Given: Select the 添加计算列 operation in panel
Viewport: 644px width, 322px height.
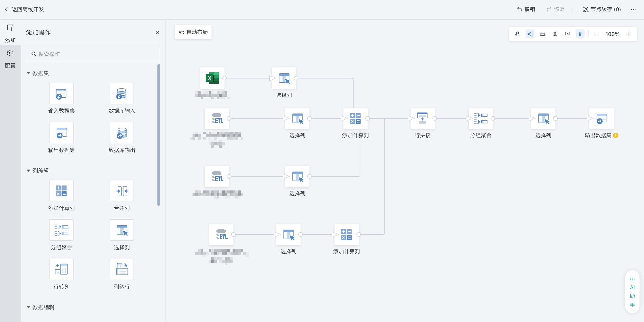Looking at the screenshot, I should [x=61, y=191].
